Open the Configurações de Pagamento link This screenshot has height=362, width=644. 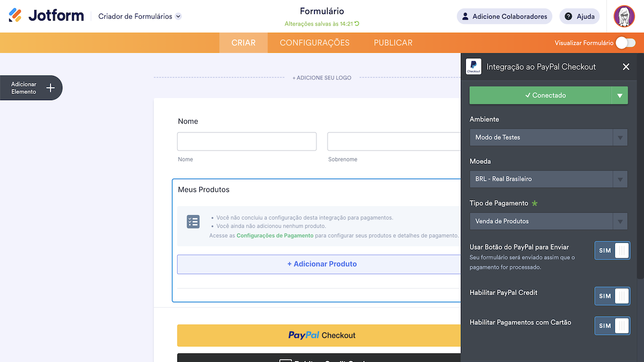click(x=275, y=235)
